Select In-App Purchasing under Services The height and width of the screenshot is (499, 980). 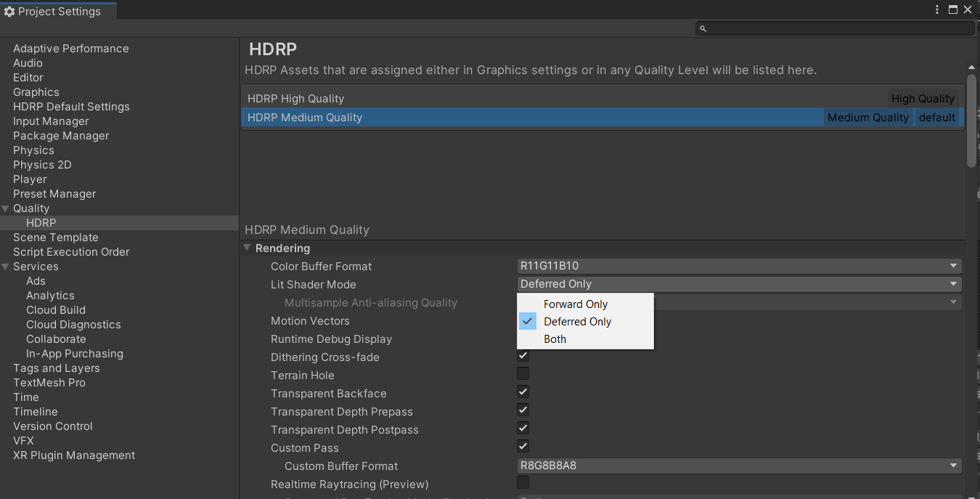[x=75, y=354]
